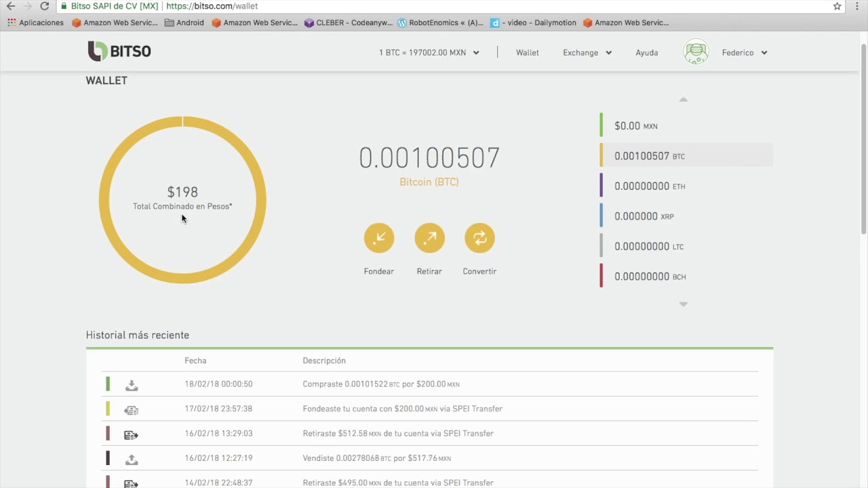Click the page vertical scrollbar
The height and width of the screenshot is (488, 868).
click(x=863, y=138)
